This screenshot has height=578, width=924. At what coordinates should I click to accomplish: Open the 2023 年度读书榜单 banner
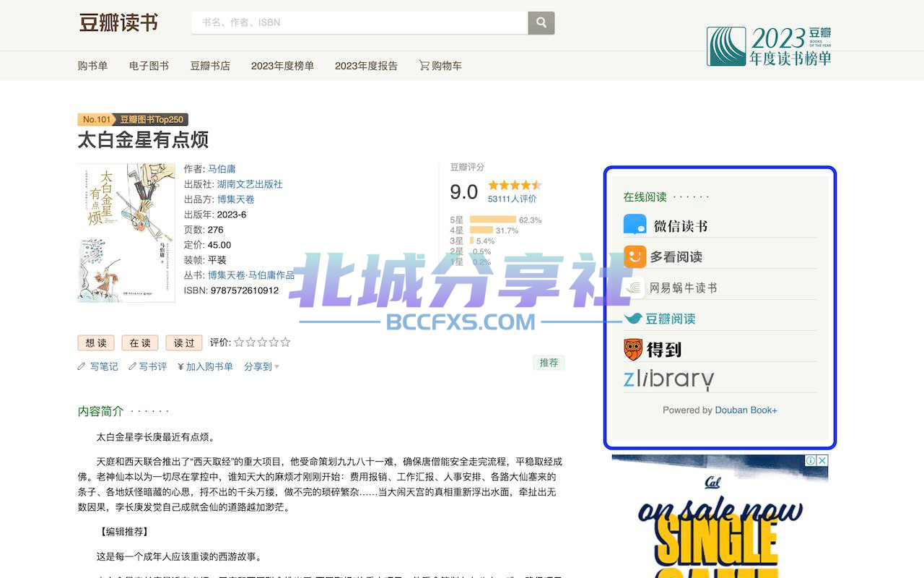pyautogui.click(x=769, y=46)
